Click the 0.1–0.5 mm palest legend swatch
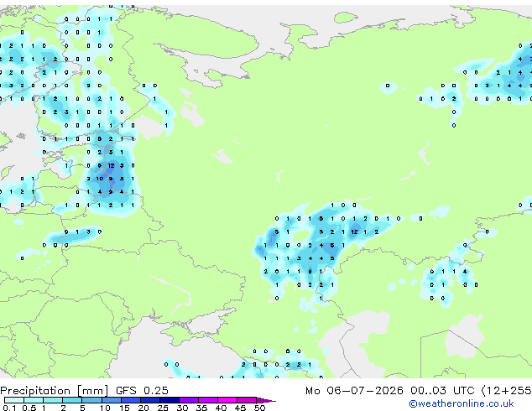This screenshot has height=411, width=532. pyautogui.click(x=14, y=400)
